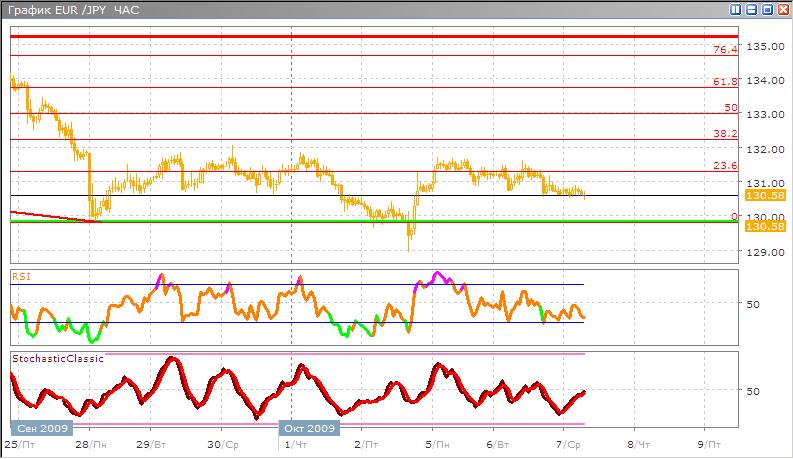
Task: Click the StochasticClassic indicator label
Action: [x=56, y=357]
